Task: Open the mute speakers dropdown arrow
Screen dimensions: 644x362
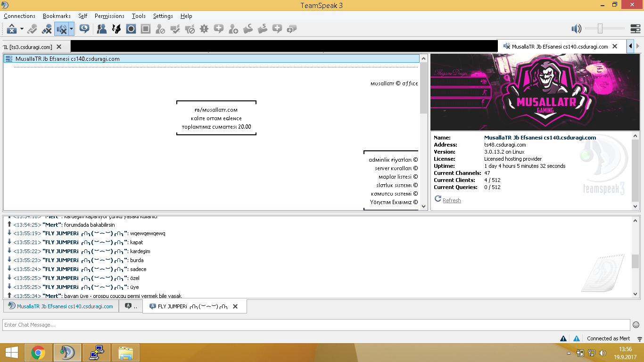Action: coord(71,29)
